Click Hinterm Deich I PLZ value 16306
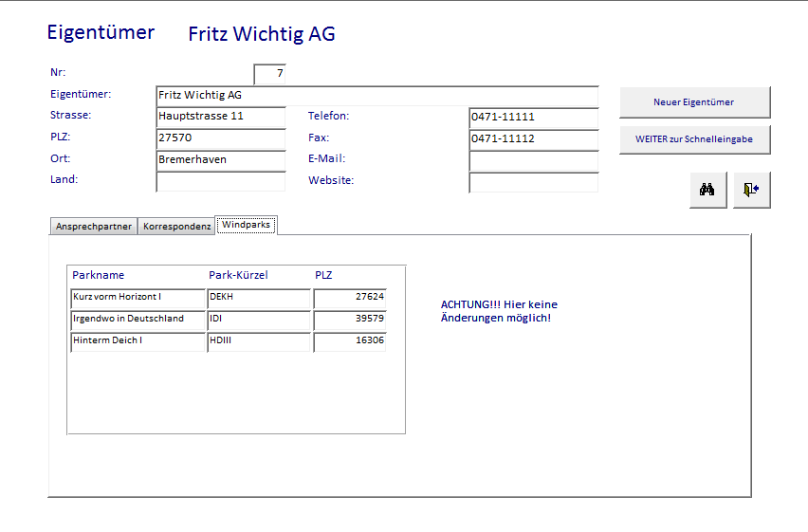The height and width of the screenshot is (532, 808). [350, 341]
